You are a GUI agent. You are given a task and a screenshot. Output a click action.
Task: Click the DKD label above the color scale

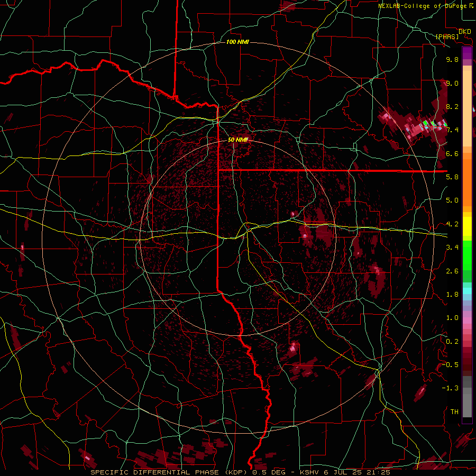(464, 32)
